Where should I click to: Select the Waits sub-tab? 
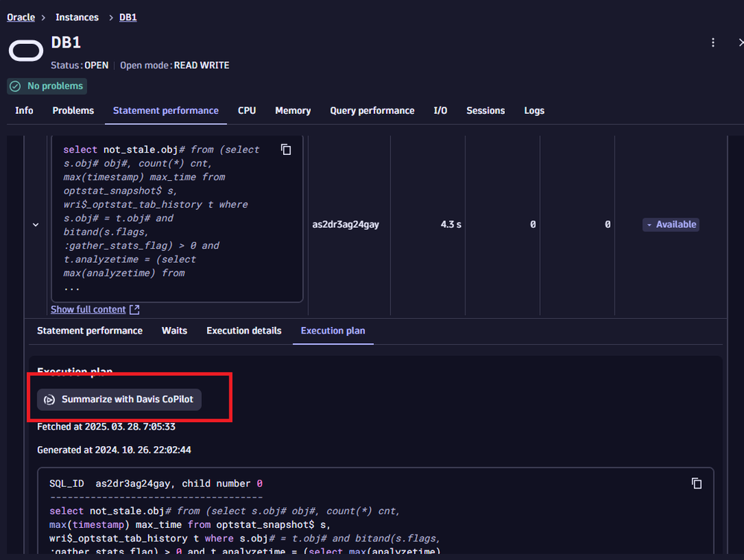click(174, 331)
